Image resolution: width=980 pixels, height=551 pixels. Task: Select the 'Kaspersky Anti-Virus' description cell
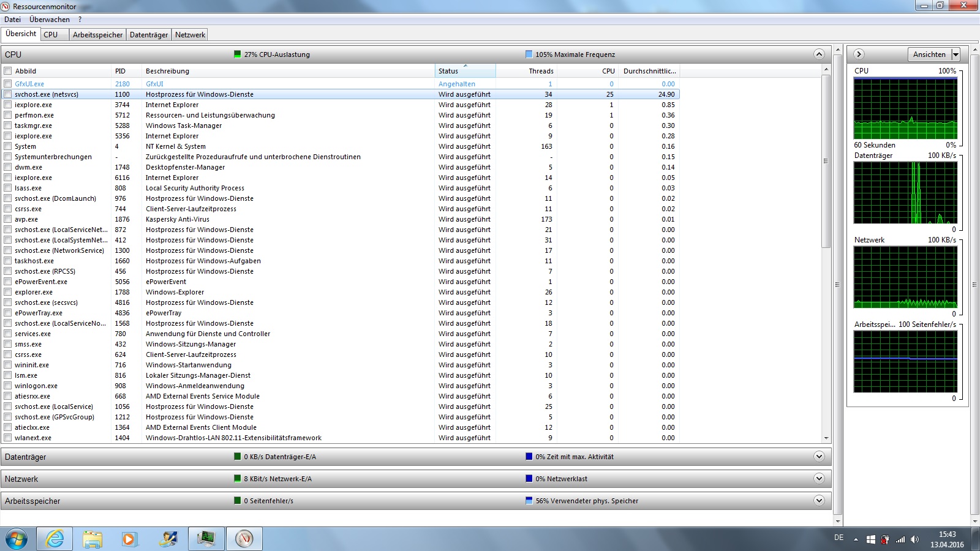click(178, 219)
